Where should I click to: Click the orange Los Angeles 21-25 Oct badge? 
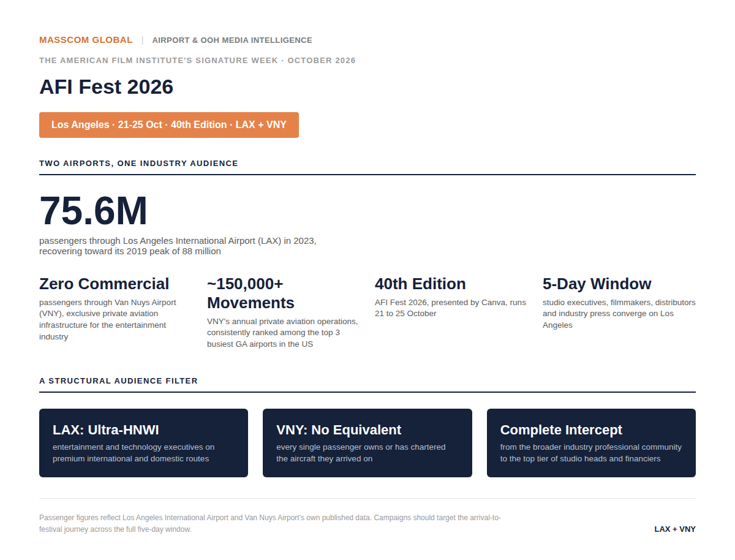coord(169,125)
